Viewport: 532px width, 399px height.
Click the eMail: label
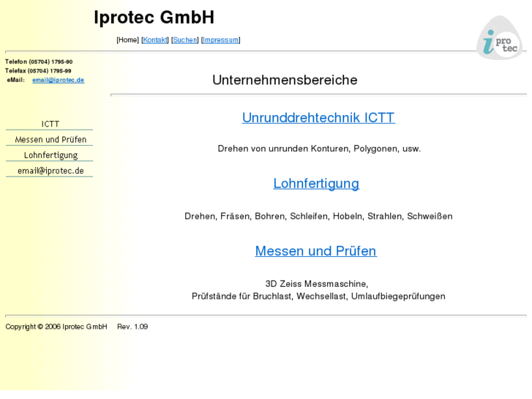(16, 80)
